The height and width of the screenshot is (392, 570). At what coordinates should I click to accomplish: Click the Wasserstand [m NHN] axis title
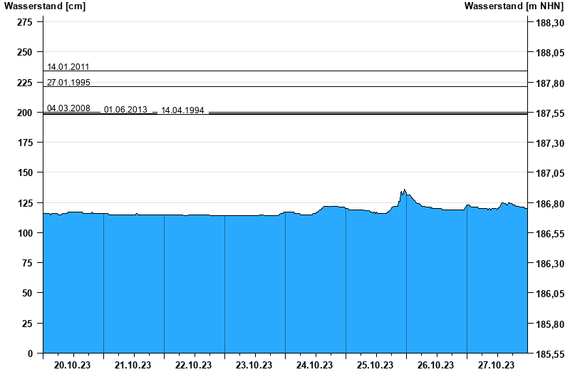pyautogui.click(x=513, y=6)
